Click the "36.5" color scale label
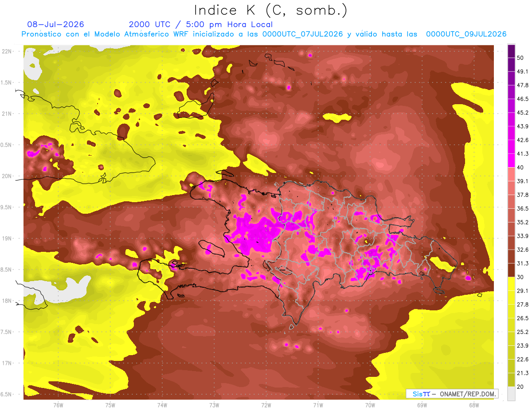 click(523, 208)
